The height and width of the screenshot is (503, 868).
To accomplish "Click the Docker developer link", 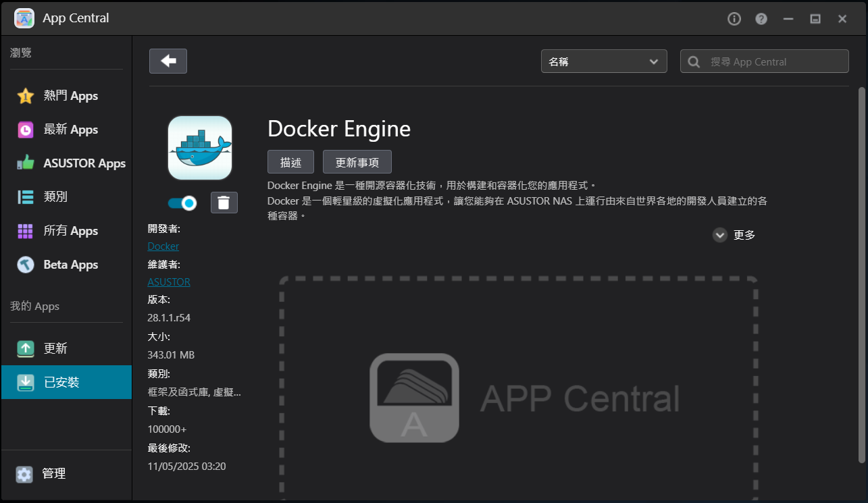I will coord(163,246).
